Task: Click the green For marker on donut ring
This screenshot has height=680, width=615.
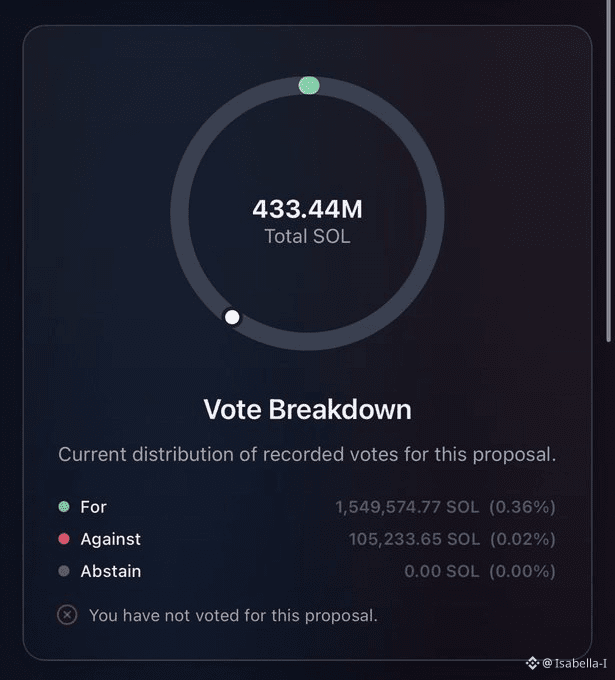Action: (309, 85)
